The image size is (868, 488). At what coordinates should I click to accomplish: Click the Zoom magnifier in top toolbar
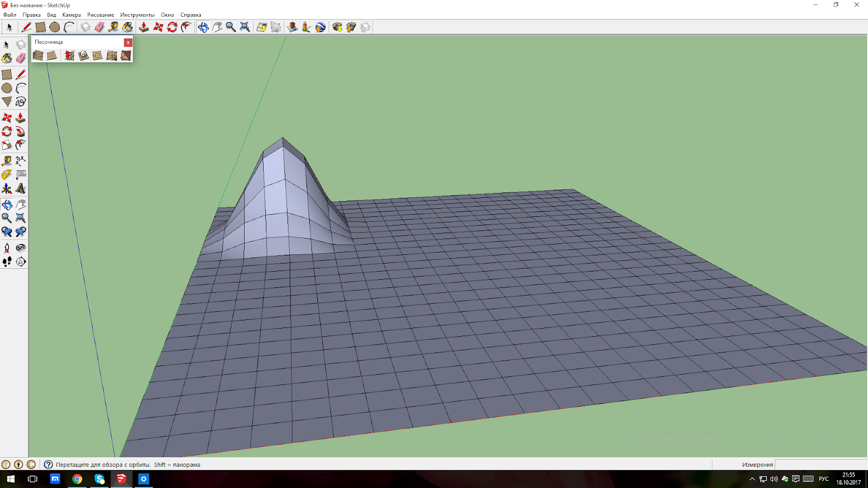231,27
